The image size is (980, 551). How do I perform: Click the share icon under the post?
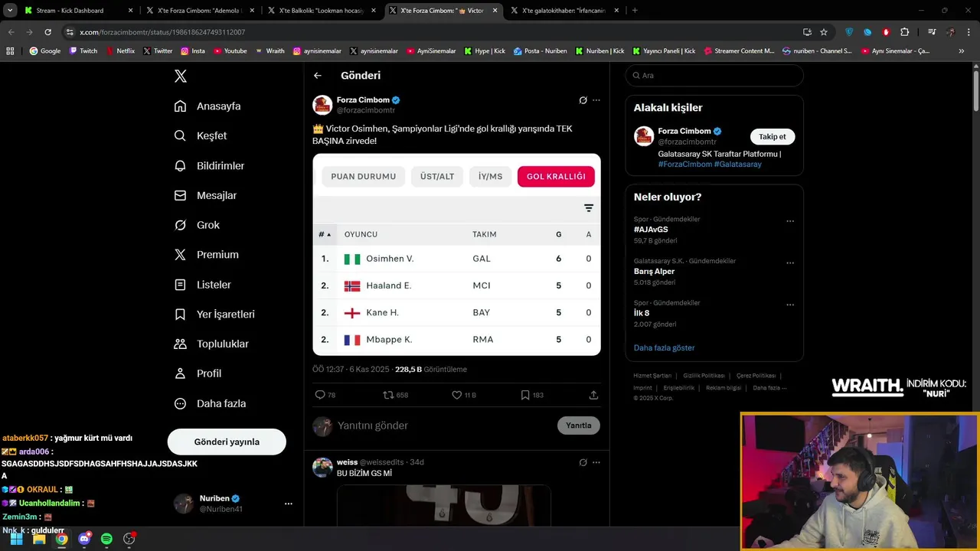[x=593, y=395]
